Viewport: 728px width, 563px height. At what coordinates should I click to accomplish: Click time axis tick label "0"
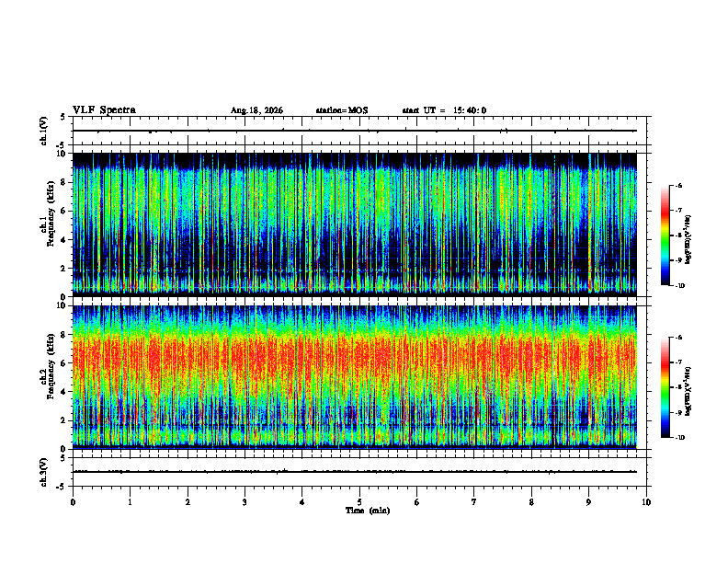[73, 502]
